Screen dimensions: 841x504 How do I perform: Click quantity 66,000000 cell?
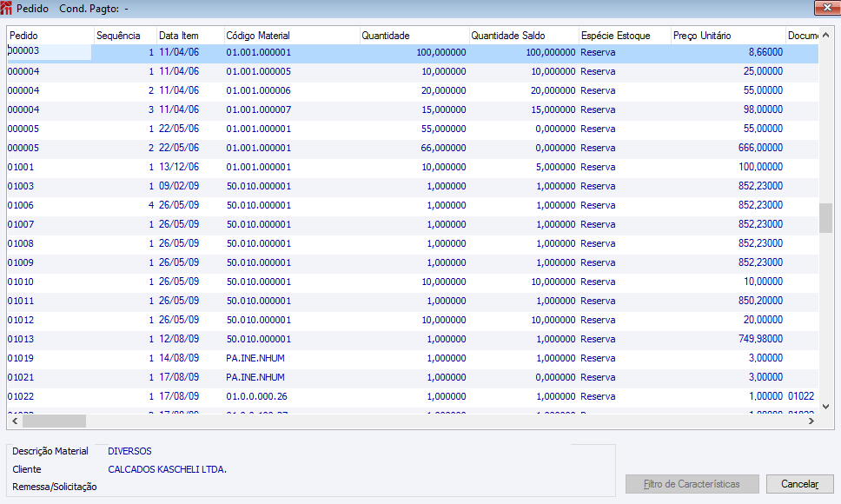(444, 148)
